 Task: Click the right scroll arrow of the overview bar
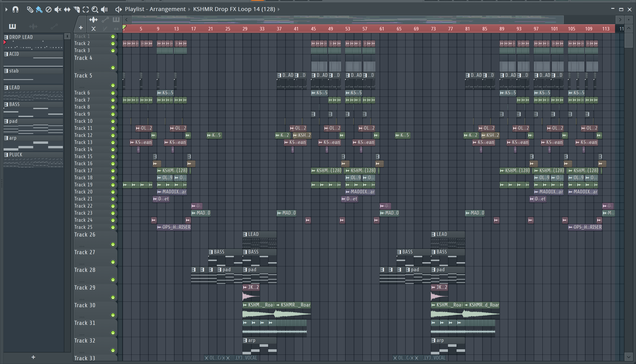620,19
